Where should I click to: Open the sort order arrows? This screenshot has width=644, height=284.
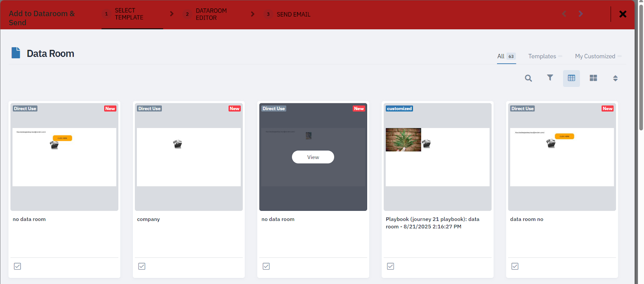[615, 78]
